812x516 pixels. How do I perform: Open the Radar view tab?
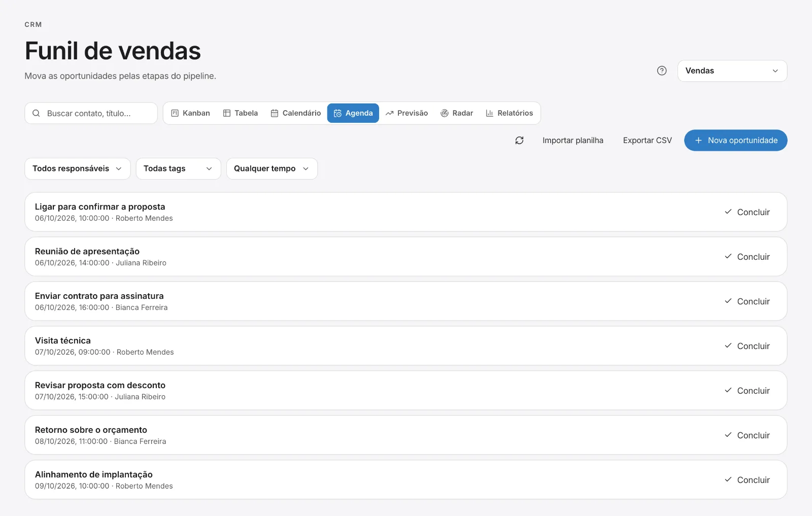[x=457, y=113]
